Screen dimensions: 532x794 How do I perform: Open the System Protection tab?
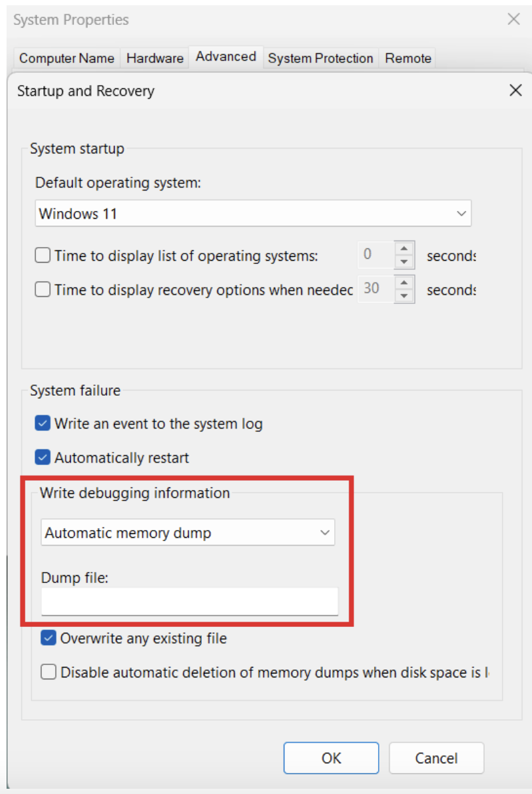coord(320,58)
